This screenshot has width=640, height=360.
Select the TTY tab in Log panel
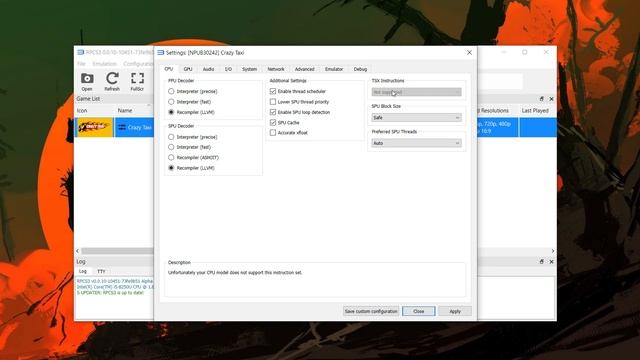coord(101,271)
